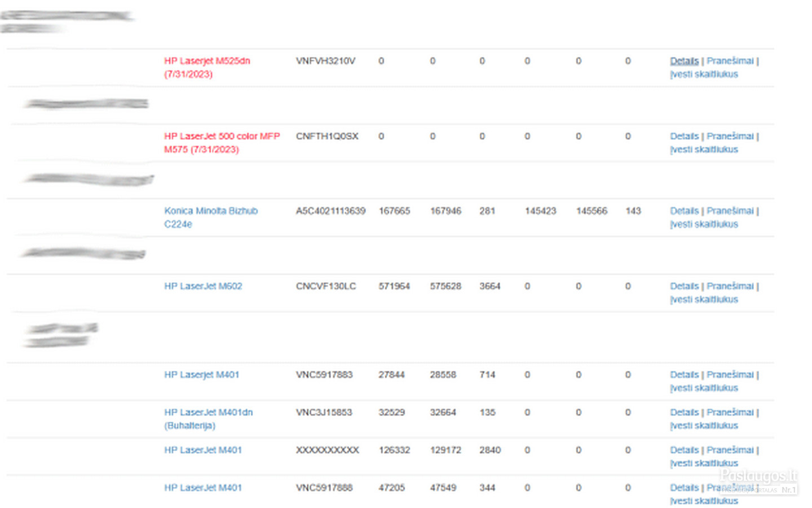Click the difference value 143
Viewport: 812px width, 508px height.
click(x=633, y=211)
